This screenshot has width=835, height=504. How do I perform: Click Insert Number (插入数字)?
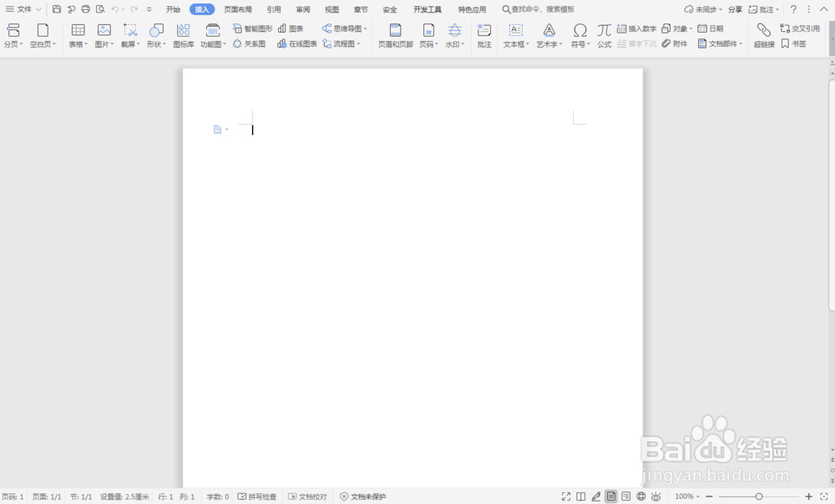(x=636, y=28)
